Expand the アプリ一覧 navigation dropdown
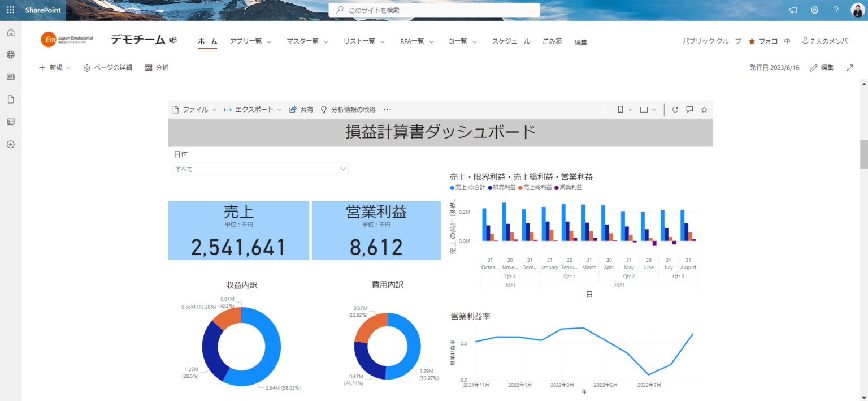Image resolution: width=868 pixels, height=401 pixels. pos(250,41)
